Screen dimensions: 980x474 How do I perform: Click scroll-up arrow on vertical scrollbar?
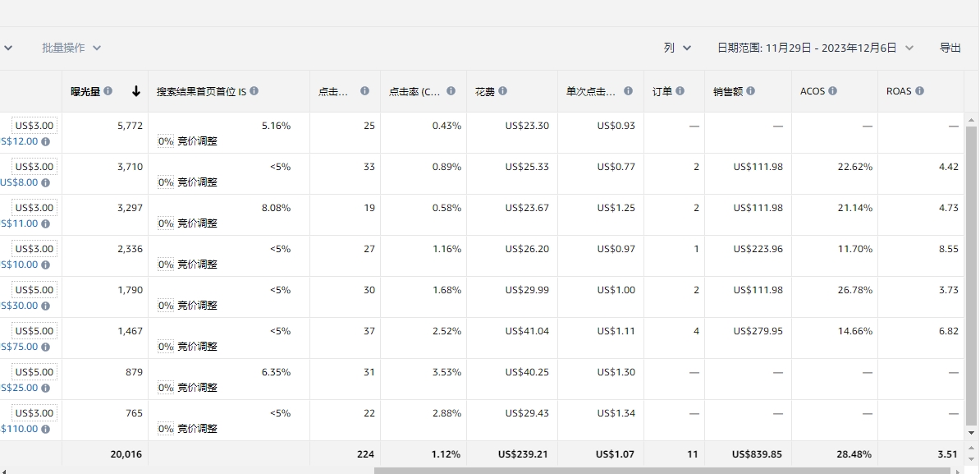971,120
